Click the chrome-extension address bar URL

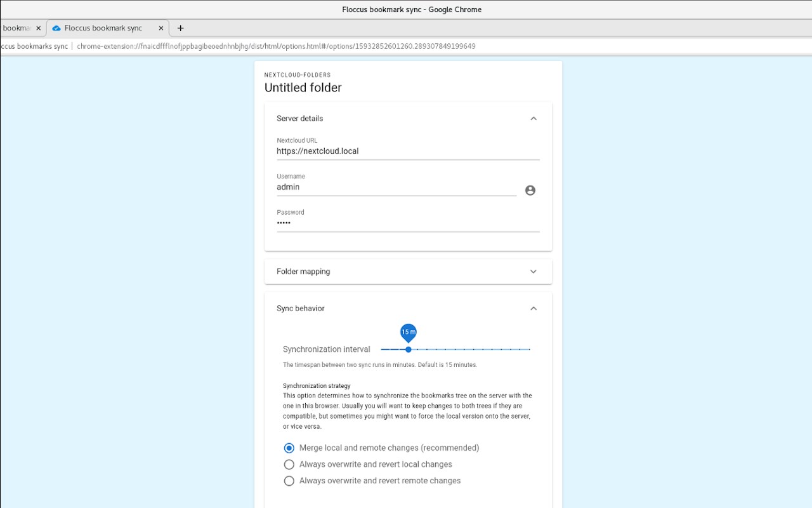(x=276, y=46)
